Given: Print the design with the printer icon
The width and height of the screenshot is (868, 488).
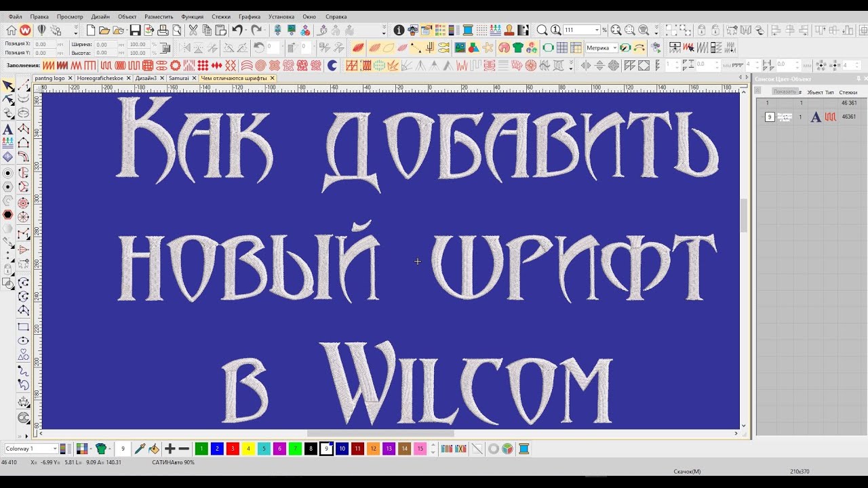Looking at the screenshot, I should (x=163, y=30).
